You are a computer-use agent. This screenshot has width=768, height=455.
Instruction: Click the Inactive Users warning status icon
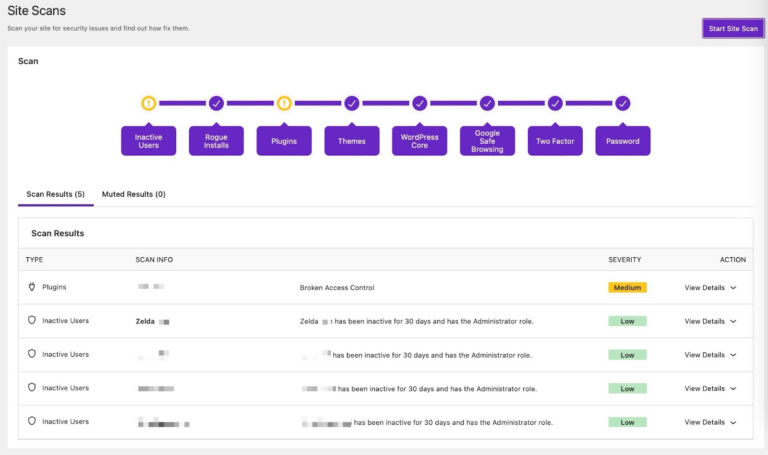click(148, 103)
